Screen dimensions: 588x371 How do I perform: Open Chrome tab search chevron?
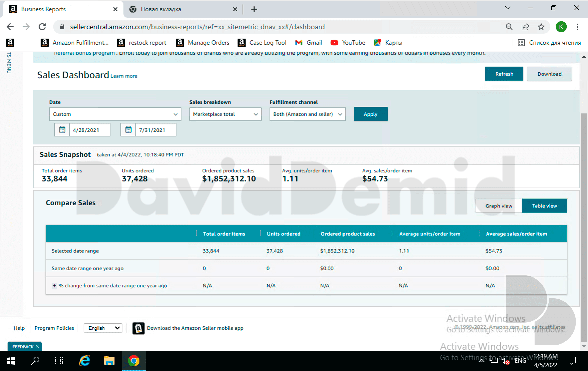tap(508, 8)
